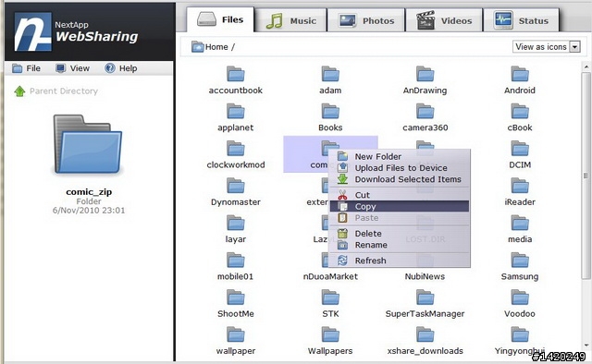Viewport: 592px width, 364px height.
Task: Select the applanet folder icon
Action: click(x=236, y=111)
